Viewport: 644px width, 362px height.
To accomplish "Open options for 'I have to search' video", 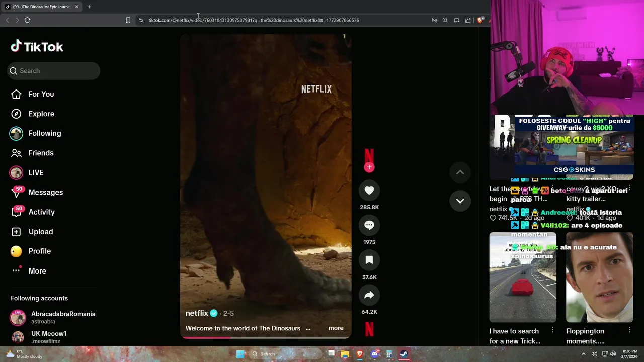I will tap(552, 330).
